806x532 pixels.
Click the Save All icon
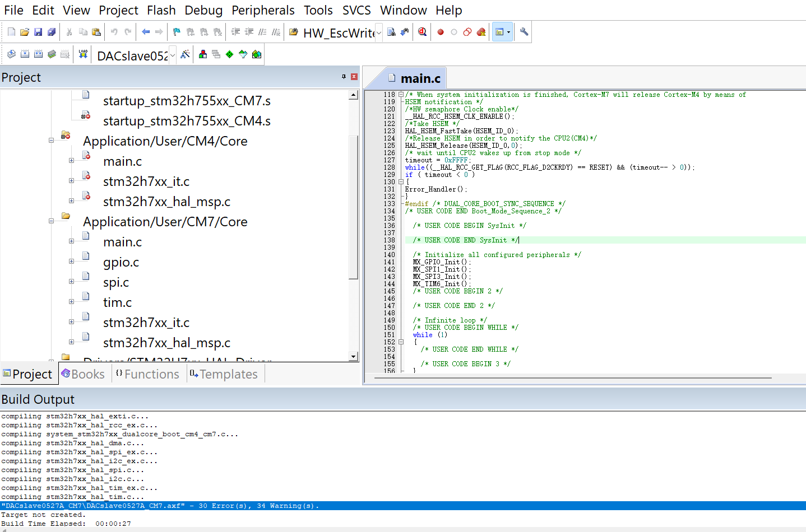coord(52,32)
